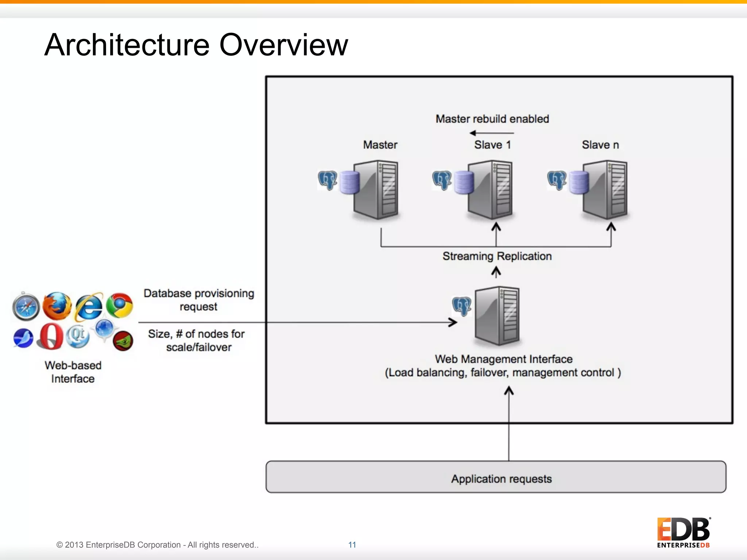Click the red Opera browser icon
Image resolution: width=747 pixels, height=560 pixels.
click(x=51, y=336)
